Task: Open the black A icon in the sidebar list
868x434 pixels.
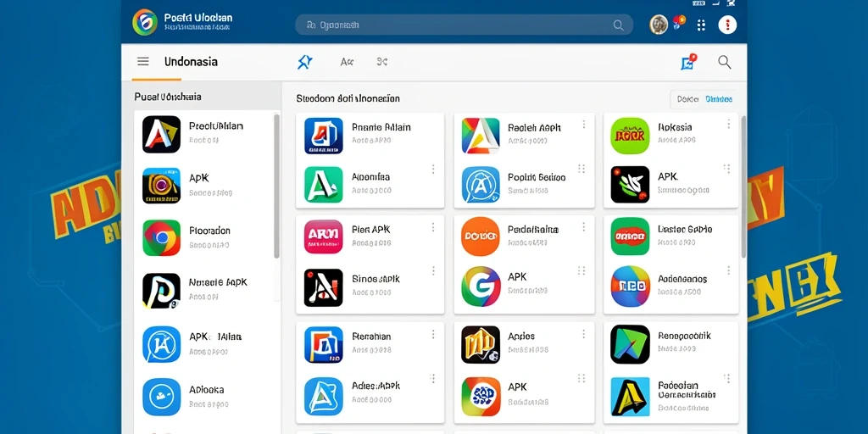Action: click(x=161, y=134)
